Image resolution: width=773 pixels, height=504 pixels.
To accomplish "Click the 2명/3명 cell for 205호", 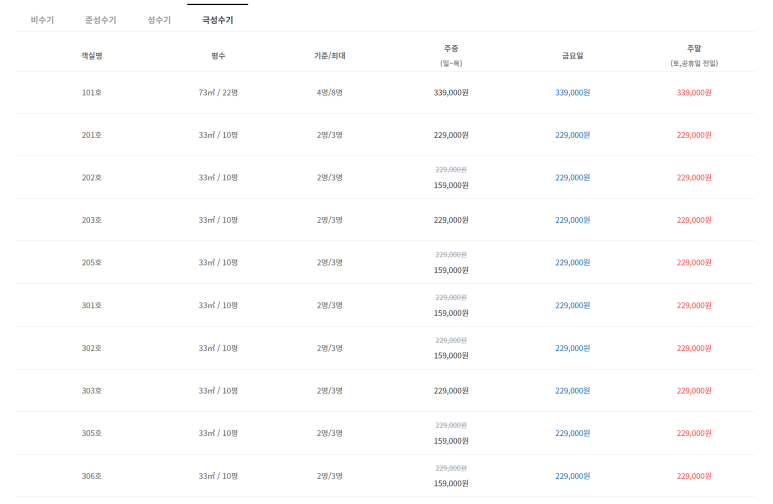I will click(x=329, y=262).
